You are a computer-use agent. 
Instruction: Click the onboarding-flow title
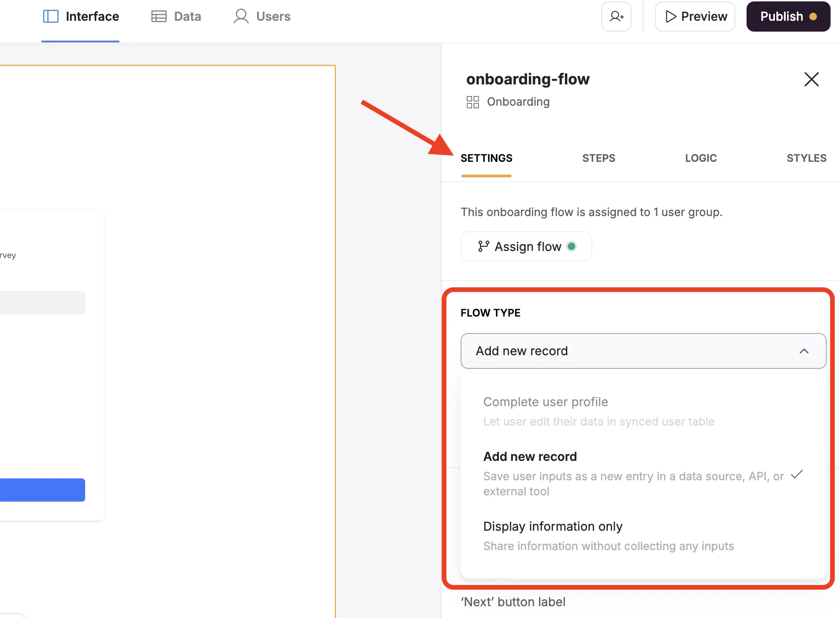[528, 79]
